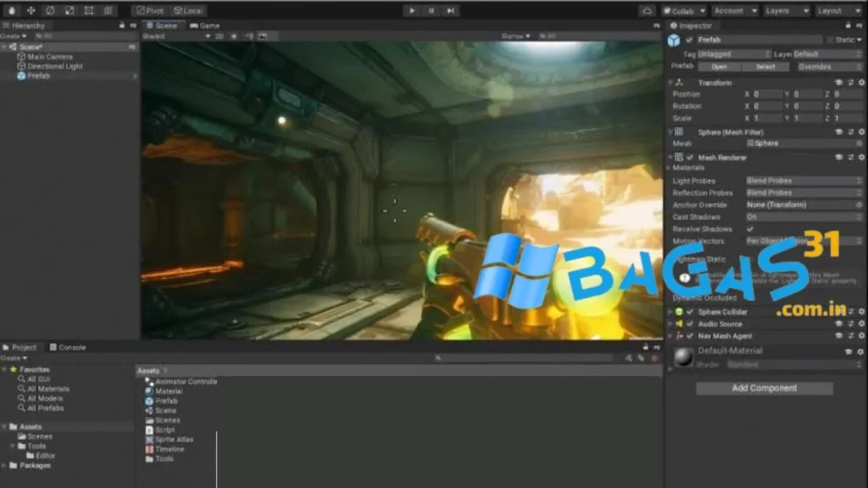Toggle Prefab active checkbox in Inspector
868x488 pixels.
pos(689,40)
